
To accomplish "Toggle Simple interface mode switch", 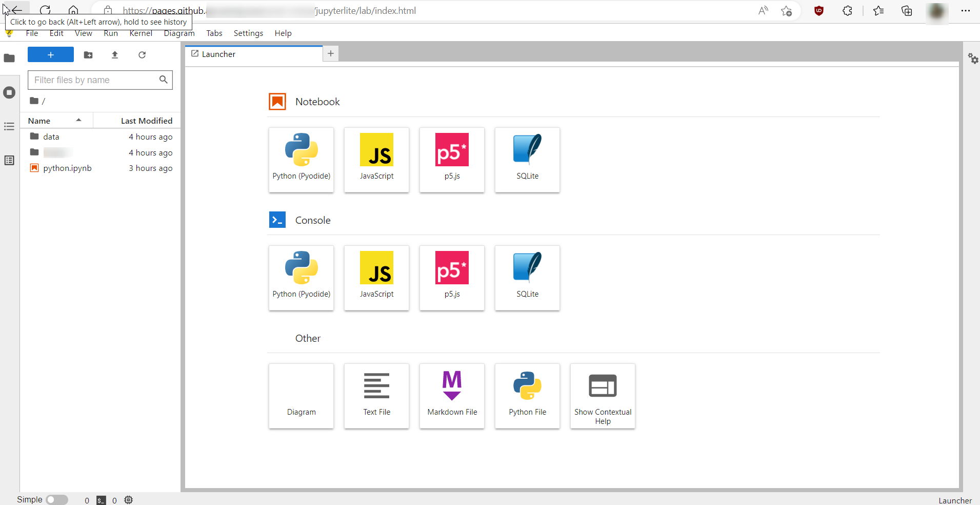I will pyautogui.click(x=57, y=500).
